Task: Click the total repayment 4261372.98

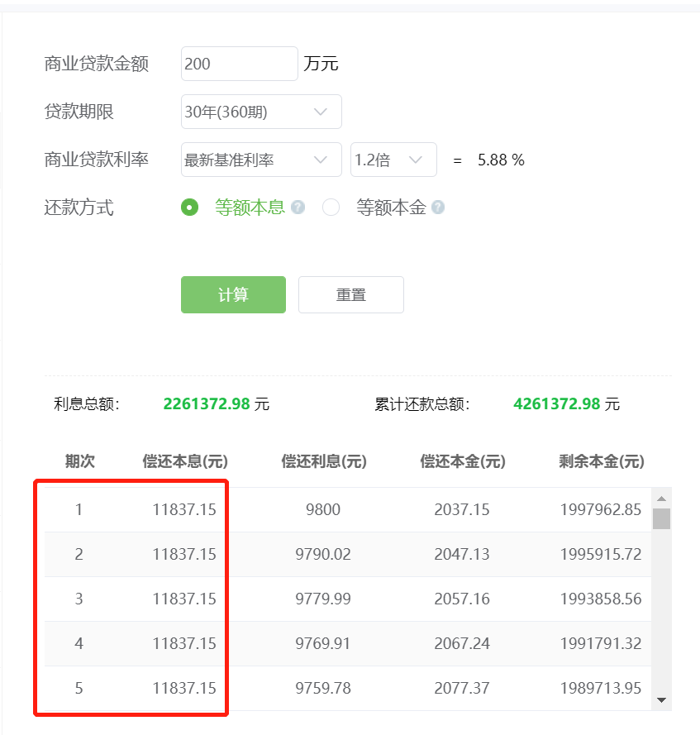Action: coord(557,403)
